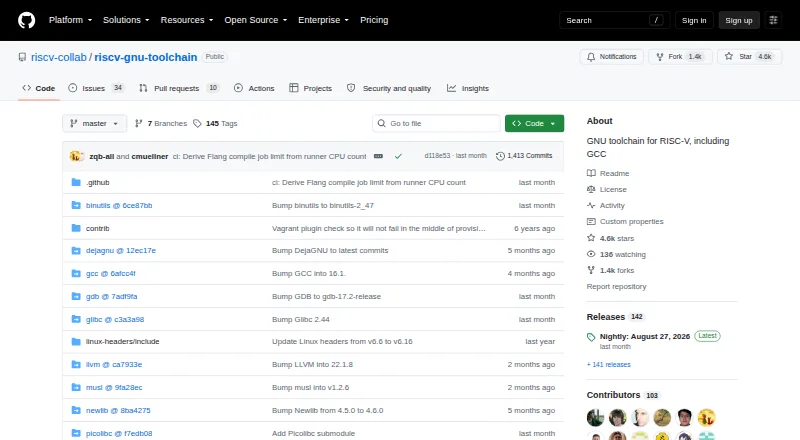The height and width of the screenshot is (440, 800).
Task: Click the Go to file input
Action: (436, 124)
